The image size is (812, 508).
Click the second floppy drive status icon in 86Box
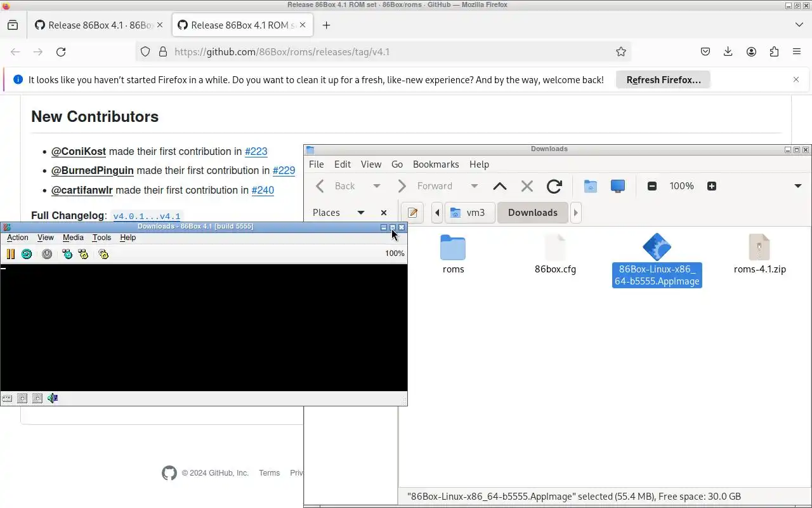tap(37, 398)
